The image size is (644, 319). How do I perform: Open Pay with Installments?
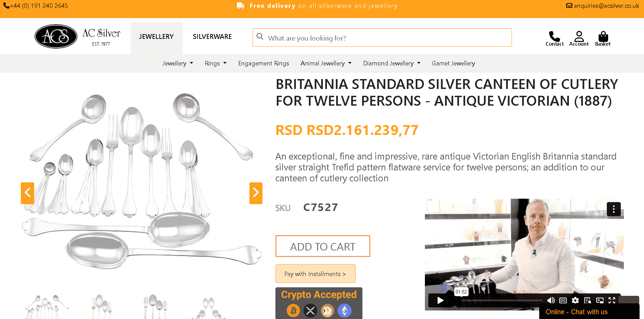[x=315, y=273]
